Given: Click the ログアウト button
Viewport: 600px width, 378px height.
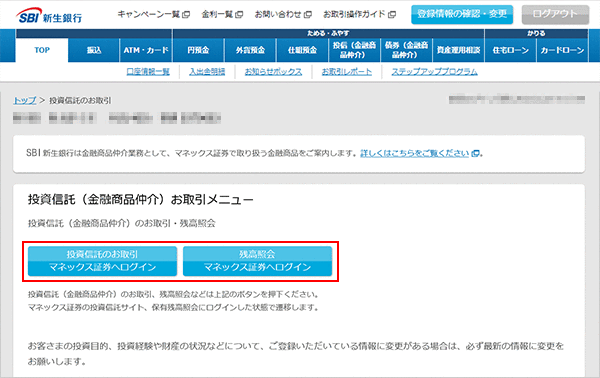Looking at the screenshot, I should (x=555, y=15).
